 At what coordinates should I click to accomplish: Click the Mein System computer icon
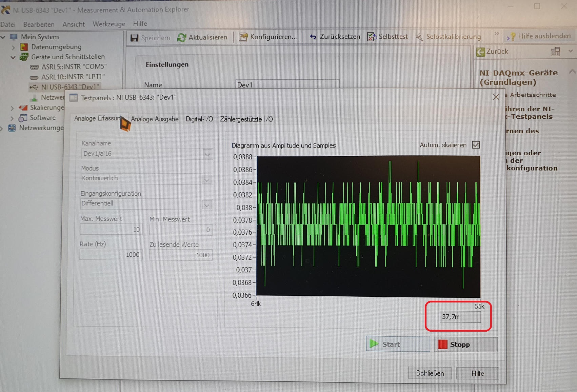pyautogui.click(x=14, y=37)
